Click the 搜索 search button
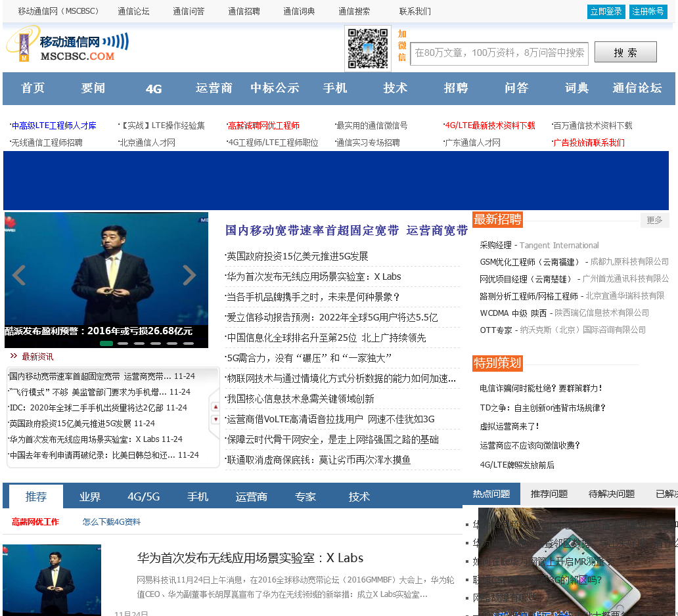This screenshot has width=678, height=616. [x=625, y=53]
